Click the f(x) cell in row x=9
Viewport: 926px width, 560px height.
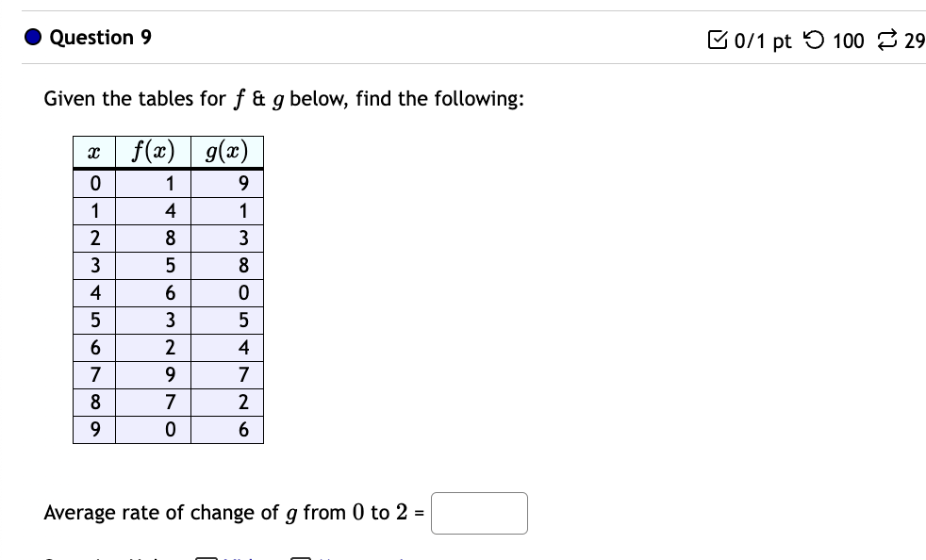point(169,430)
